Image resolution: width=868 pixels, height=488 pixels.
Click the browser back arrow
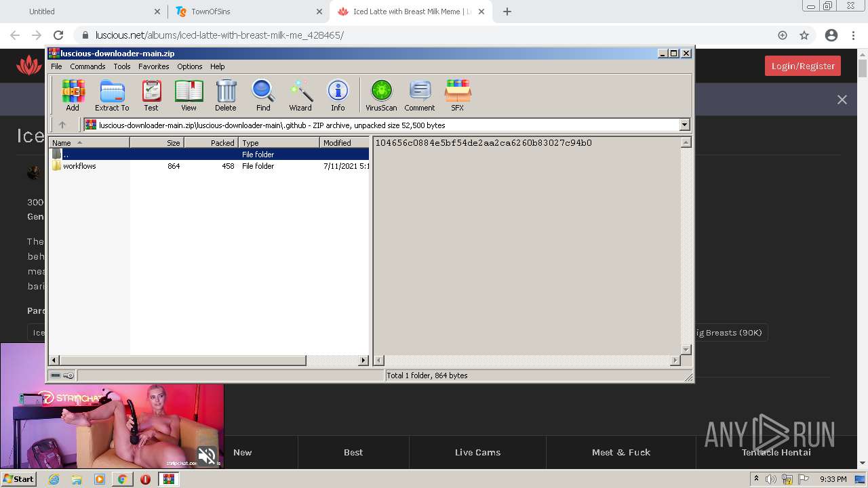coord(15,35)
